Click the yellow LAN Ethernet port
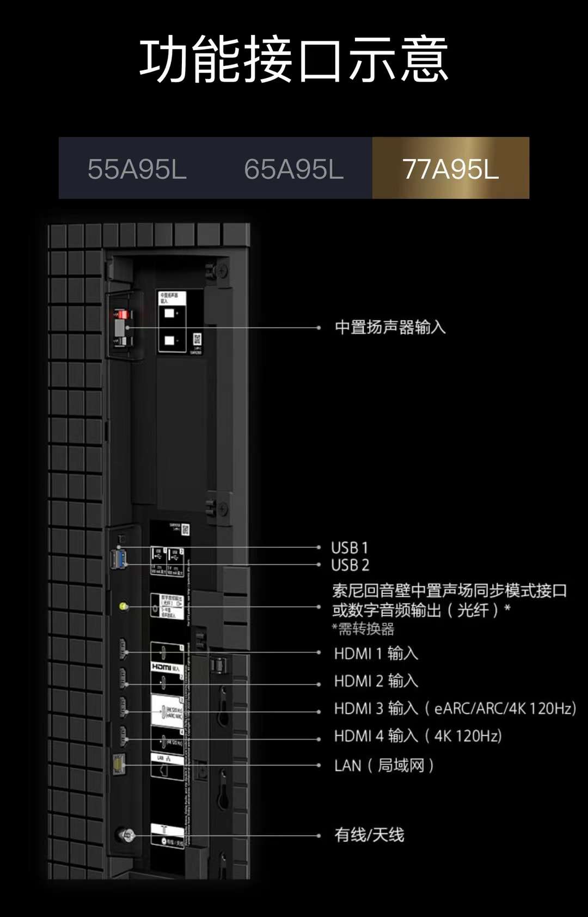This screenshot has height=917, width=588. tap(118, 764)
